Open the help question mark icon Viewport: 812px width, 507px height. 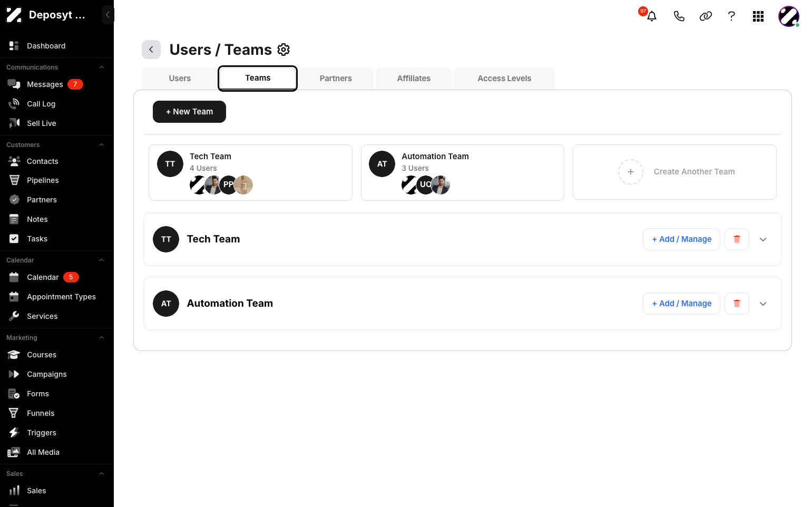(731, 16)
